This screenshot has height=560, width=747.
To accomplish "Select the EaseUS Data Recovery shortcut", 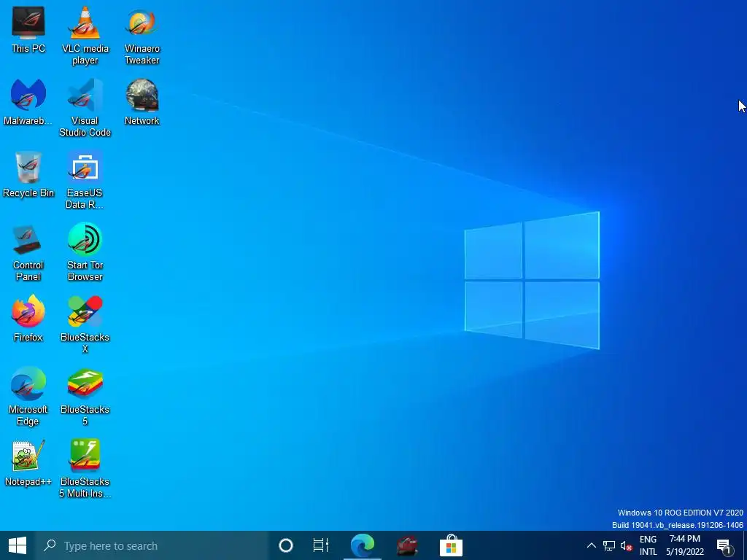I will click(85, 180).
